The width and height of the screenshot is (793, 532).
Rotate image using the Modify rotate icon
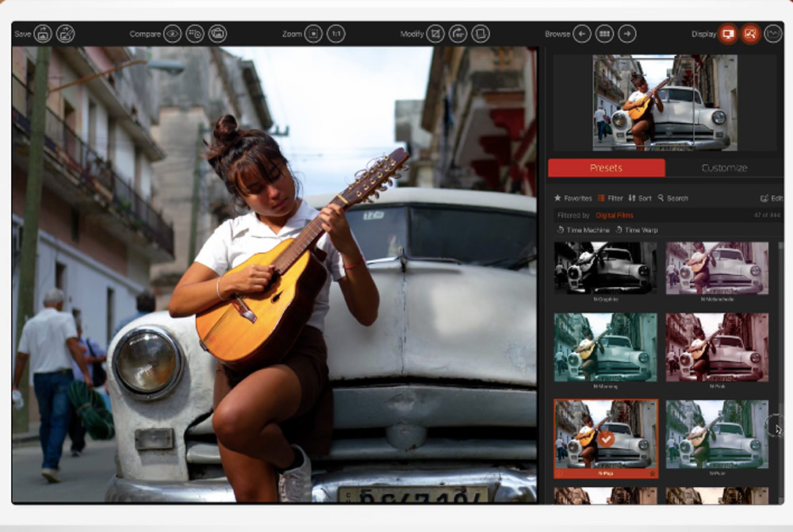point(458,33)
